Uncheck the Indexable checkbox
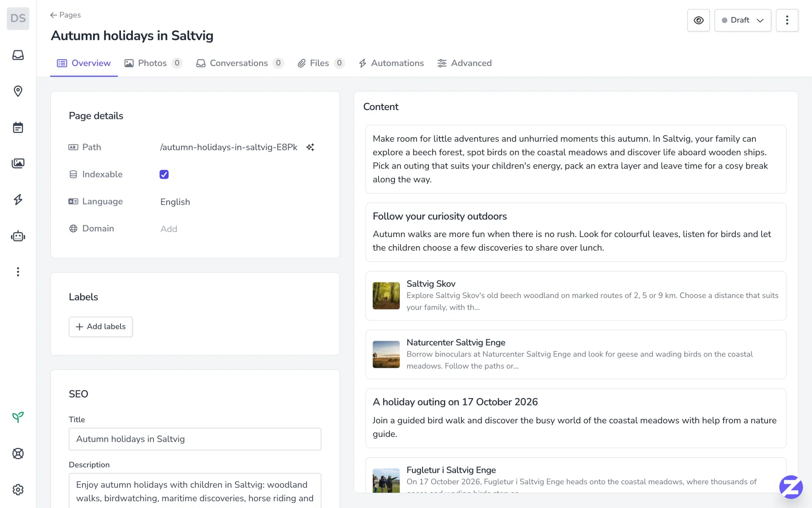 click(x=164, y=174)
